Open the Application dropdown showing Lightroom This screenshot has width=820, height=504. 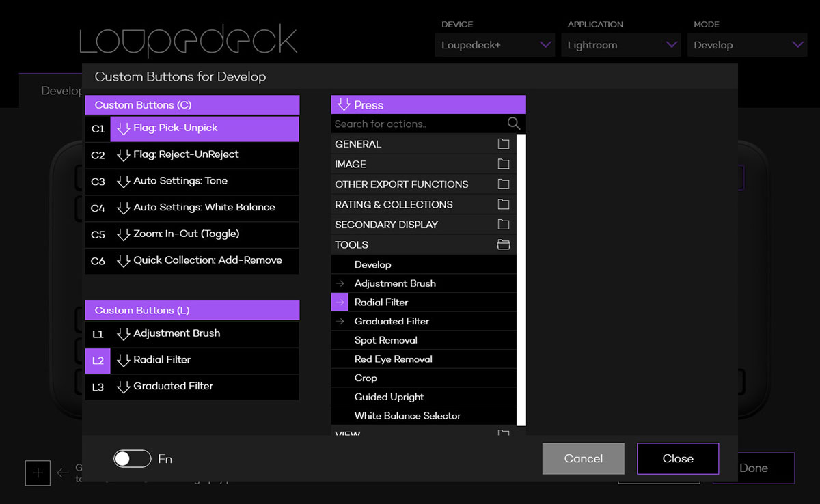621,45
